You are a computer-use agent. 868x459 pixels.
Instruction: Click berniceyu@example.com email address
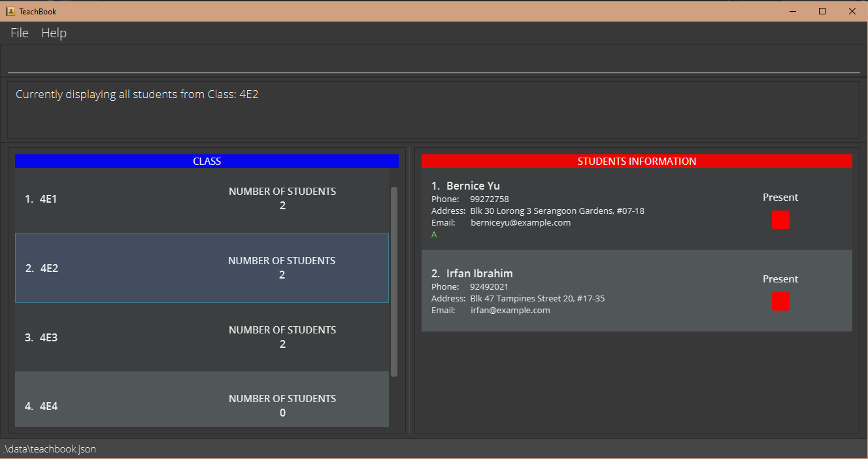tap(520, 222)
